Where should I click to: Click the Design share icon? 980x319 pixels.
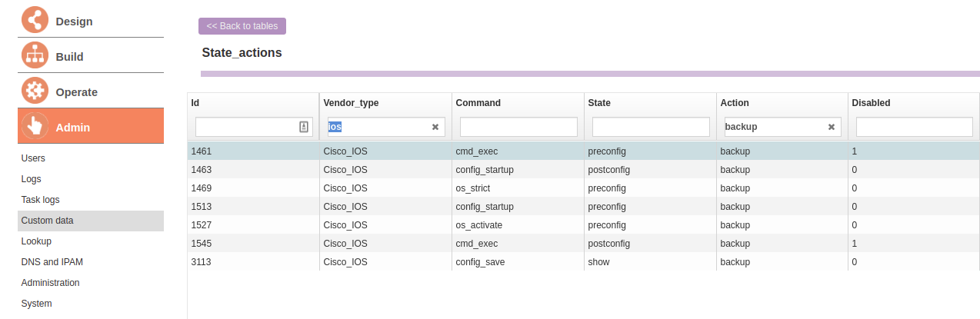tap(35, 21)
